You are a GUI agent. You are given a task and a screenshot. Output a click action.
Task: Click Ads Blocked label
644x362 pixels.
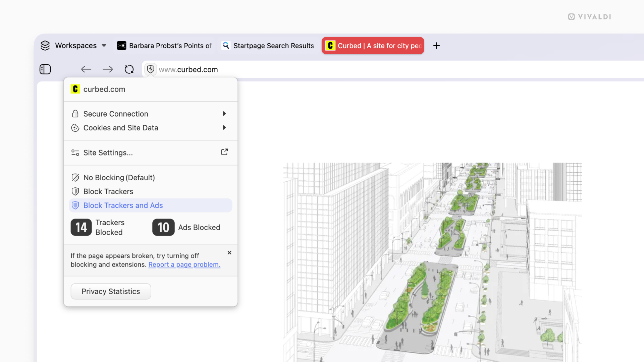(199, 227)
